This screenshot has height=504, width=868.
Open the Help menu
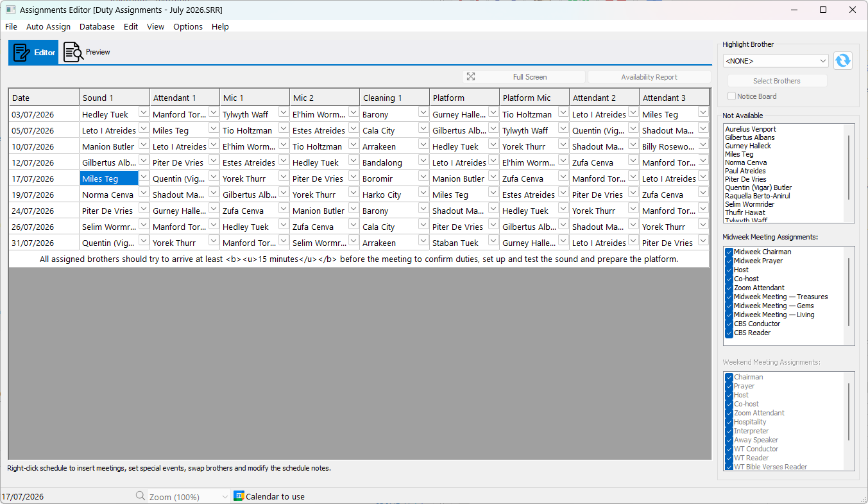coord(220,26)
